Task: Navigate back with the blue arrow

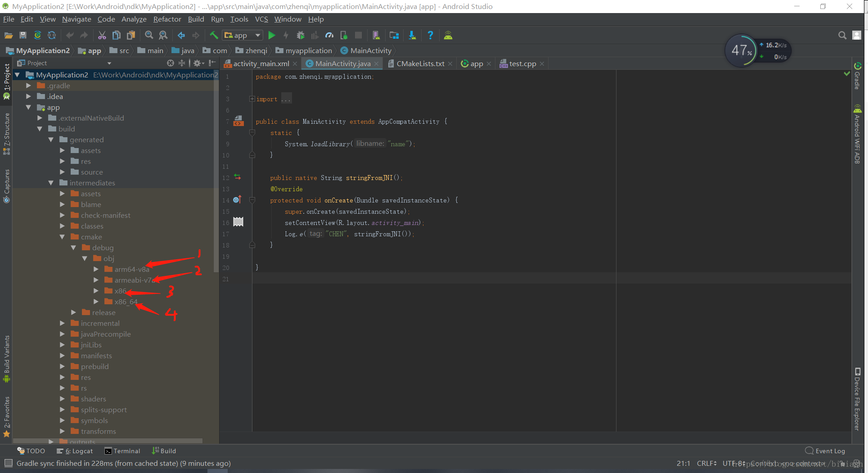Action: [181, 35]
